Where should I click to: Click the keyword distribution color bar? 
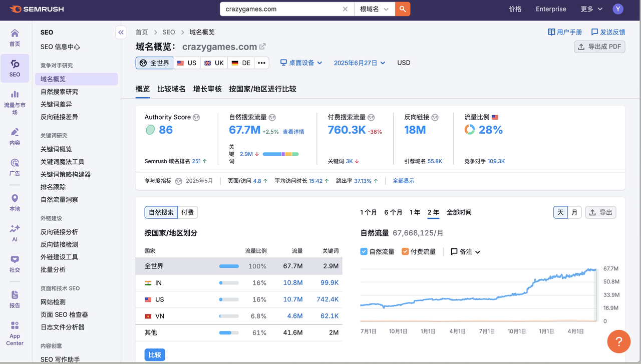pyautogui.click(x=280, y=154)
